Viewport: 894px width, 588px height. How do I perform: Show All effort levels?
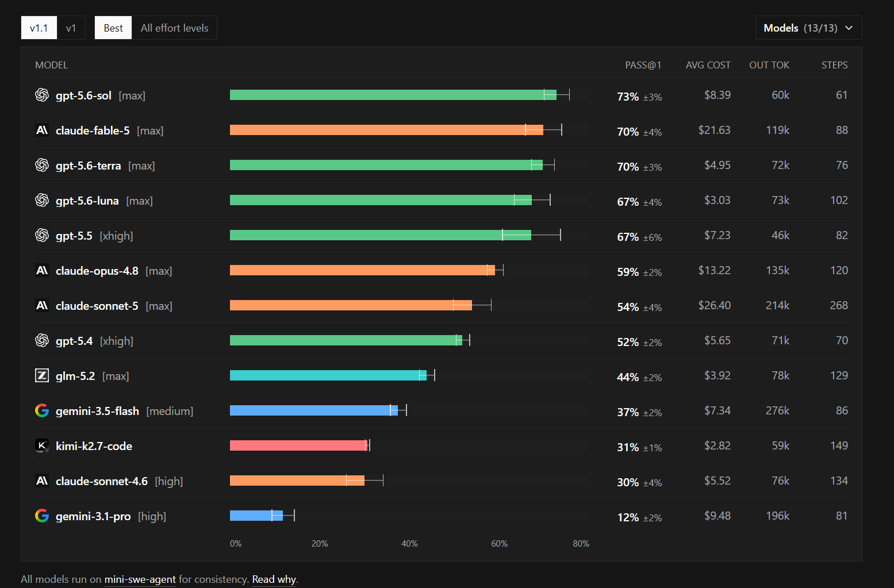(175, 28)
